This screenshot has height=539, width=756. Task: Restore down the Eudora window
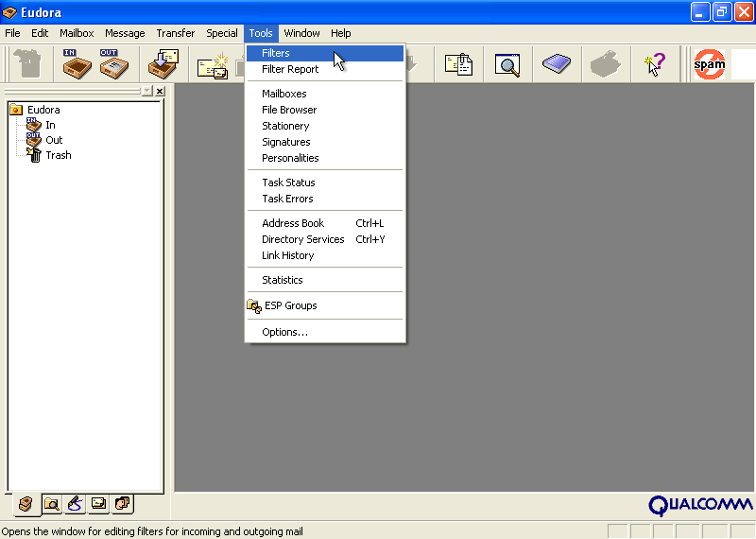point(722,12)
